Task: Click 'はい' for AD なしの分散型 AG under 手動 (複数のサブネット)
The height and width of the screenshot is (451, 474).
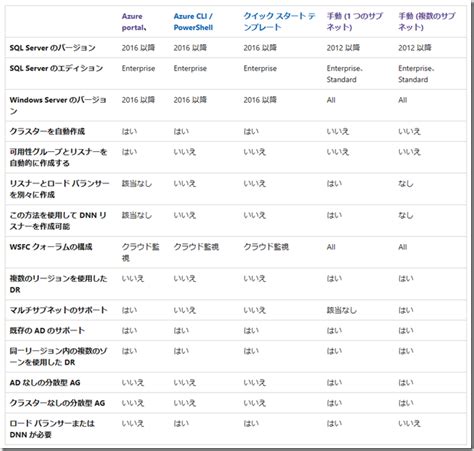Action: coord(406,383)
